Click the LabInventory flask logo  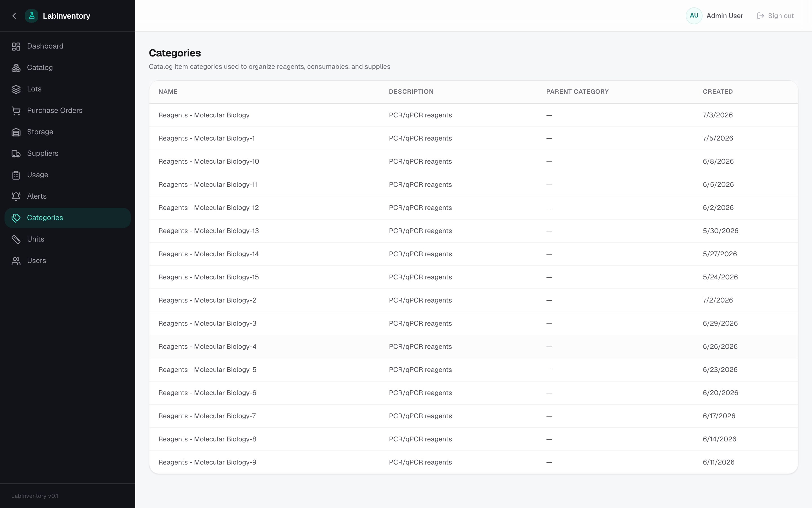[x=32, y=16]
